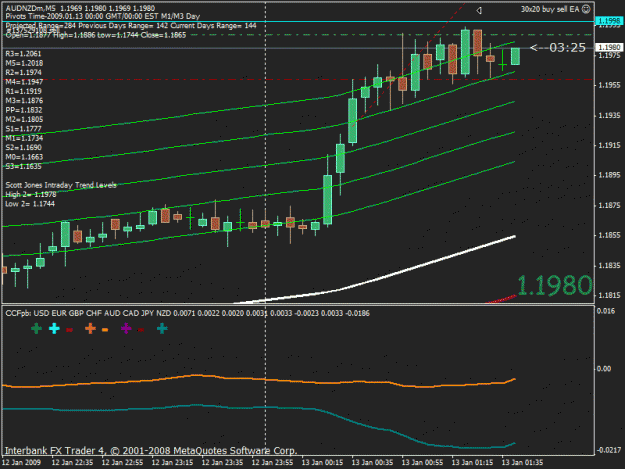Click the cyan 1.1998 price tag on axis

pyautogui.click(x=609, y=21)
